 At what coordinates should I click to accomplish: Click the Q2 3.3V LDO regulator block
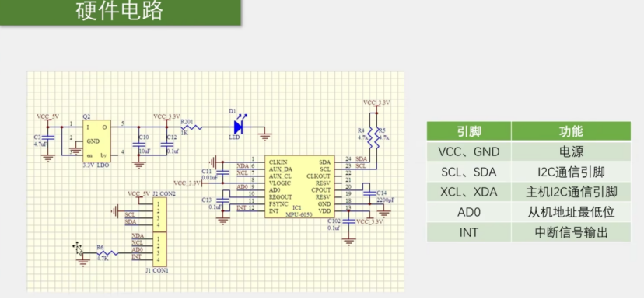[97, 141]
